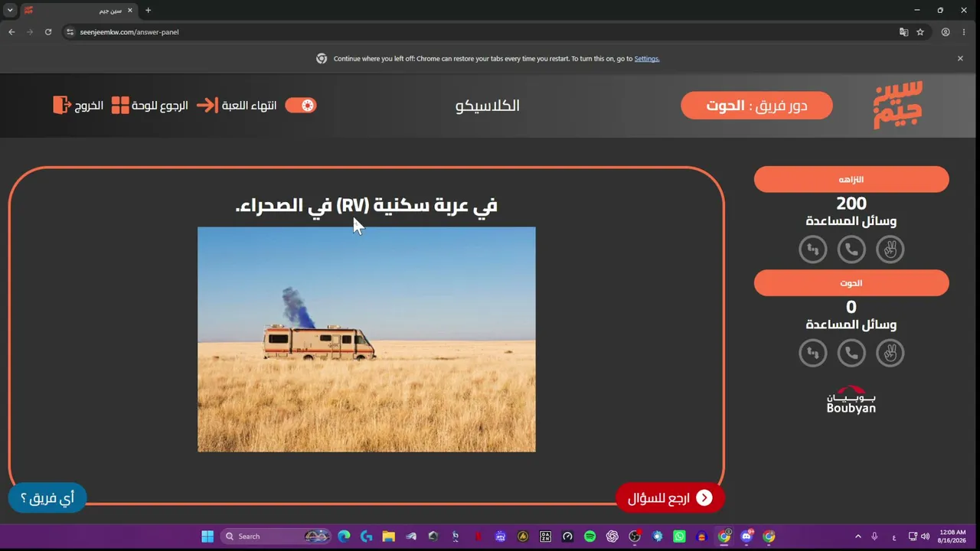This screenshot has width=980, height=551.
Task: Close the سين جيم browser tab
Action: (x=130, y=11)
